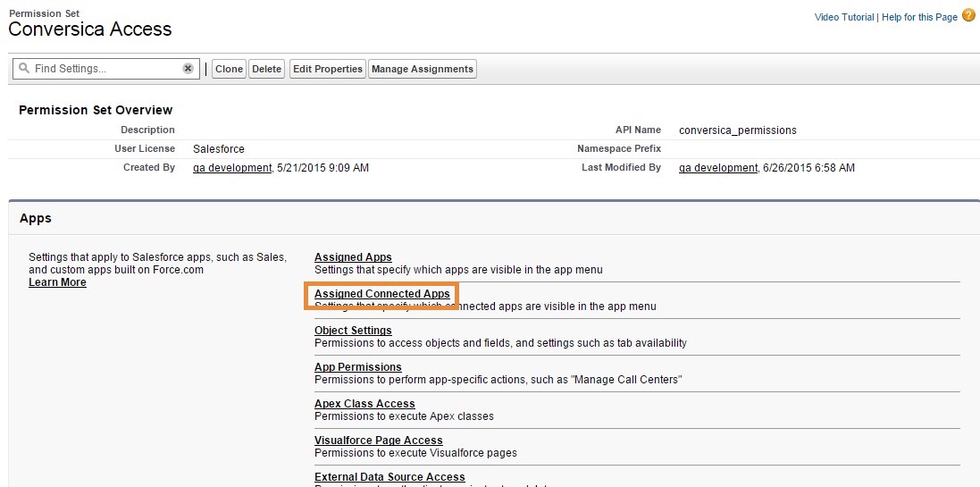Clear the Find Settings search box
This screenshot has height=487, width=980.
click(x=188, y=69)
